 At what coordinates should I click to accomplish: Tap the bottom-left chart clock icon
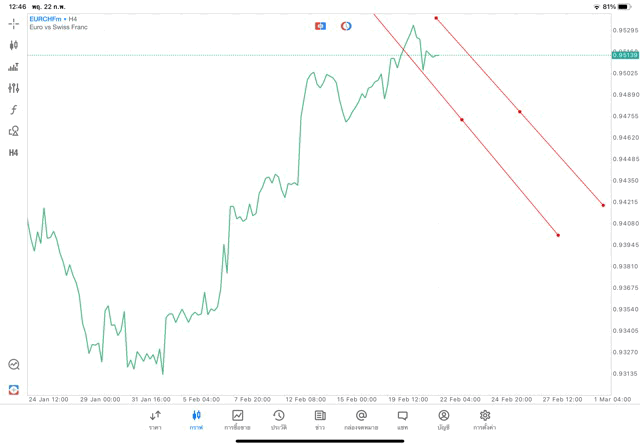14,365
